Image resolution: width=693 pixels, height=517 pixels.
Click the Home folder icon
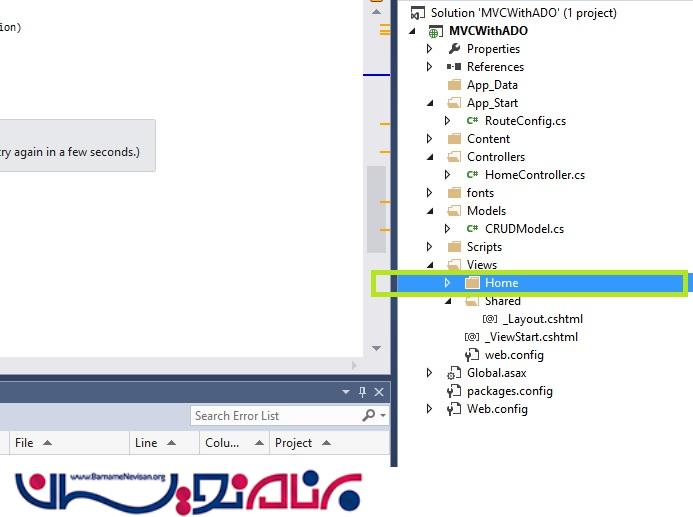tap(472, 283)
